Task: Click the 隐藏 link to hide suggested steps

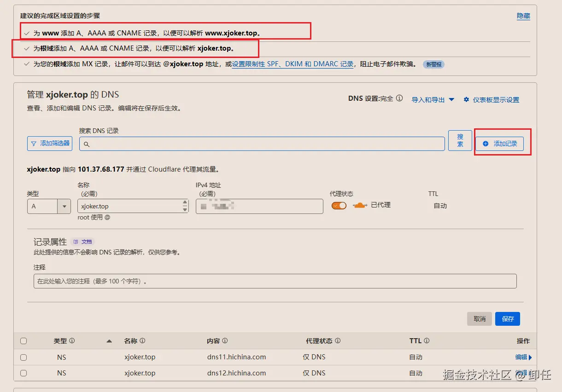Action: [x=523, y=16]
